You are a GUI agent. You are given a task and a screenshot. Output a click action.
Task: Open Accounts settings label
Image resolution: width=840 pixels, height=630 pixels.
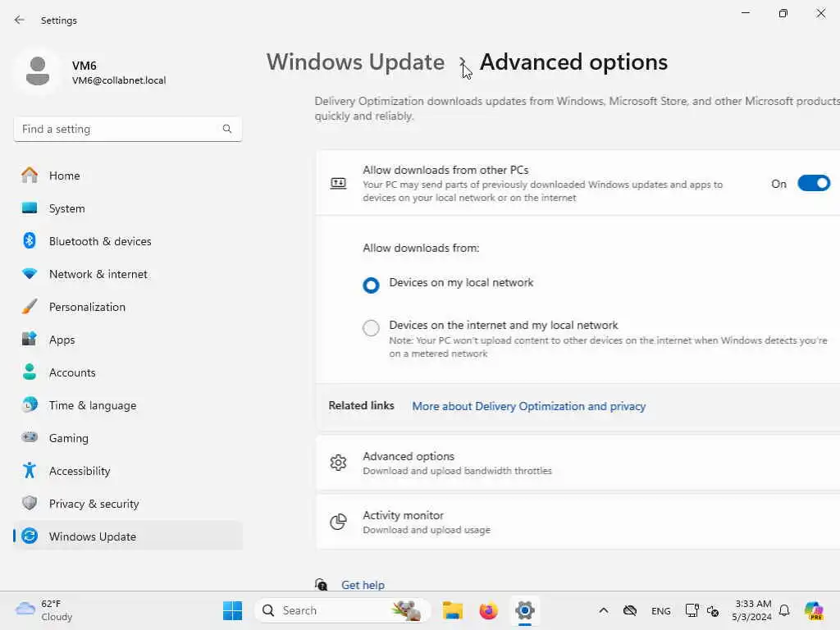(72, 372)
